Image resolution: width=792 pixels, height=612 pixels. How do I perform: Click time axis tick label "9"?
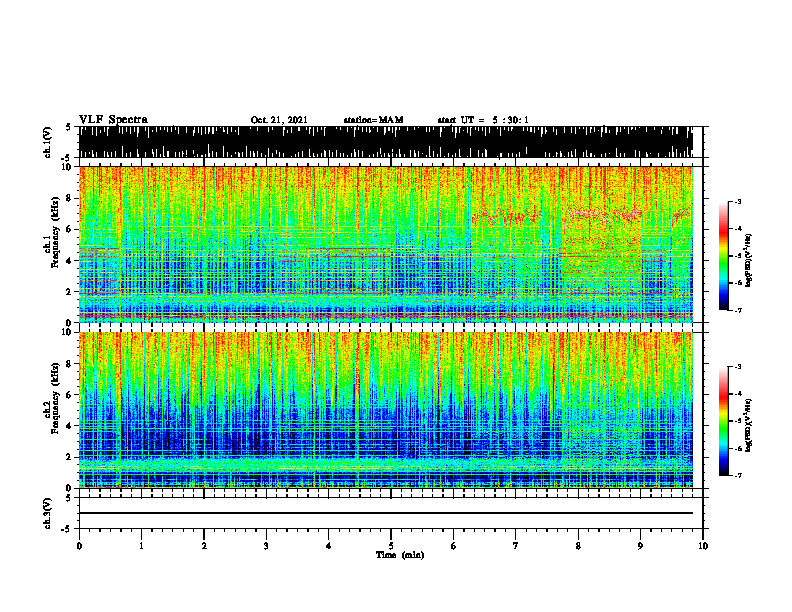pos(640,546)
